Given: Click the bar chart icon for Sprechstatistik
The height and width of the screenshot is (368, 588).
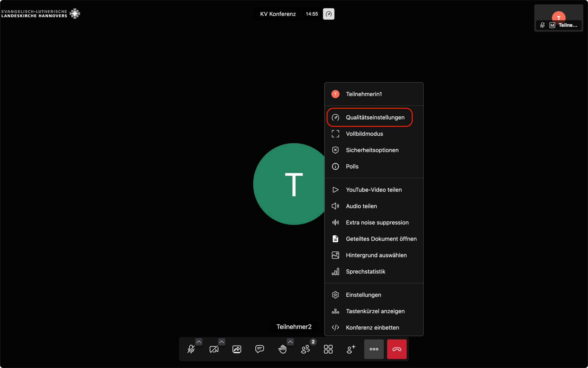Looking at the screenshot, I should point(335,271).
